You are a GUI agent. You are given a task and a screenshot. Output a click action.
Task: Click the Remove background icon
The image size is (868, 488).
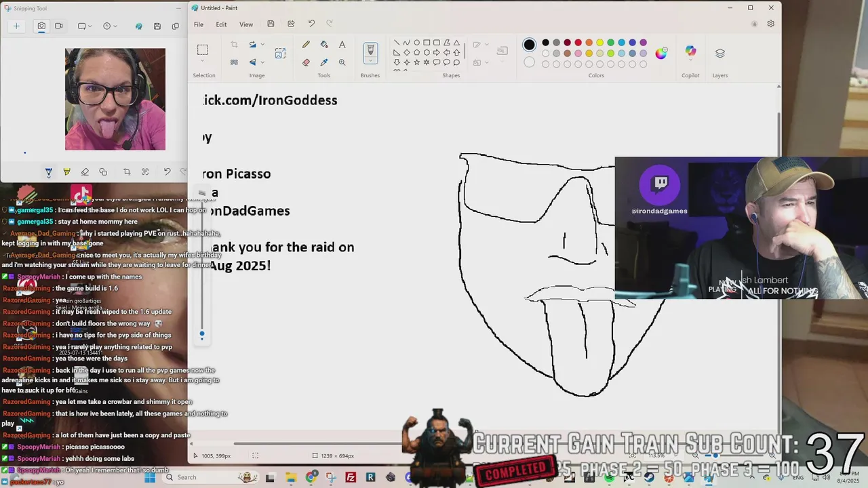pos(234,62)
